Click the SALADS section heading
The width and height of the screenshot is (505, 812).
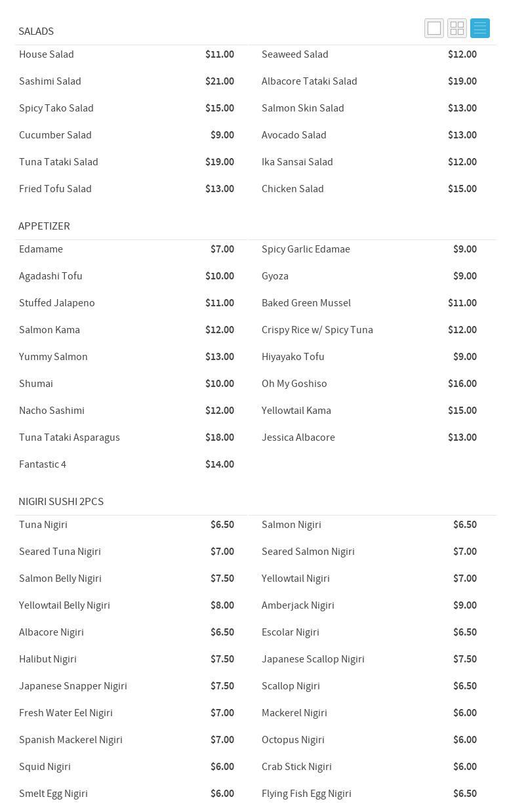point(36,31)
